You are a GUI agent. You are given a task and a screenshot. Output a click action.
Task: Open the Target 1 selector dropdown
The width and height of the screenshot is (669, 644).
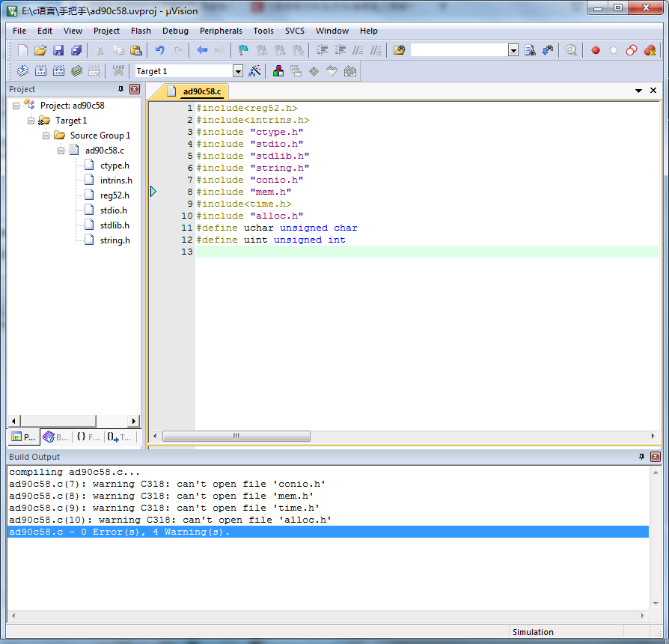tap(238, 71)
